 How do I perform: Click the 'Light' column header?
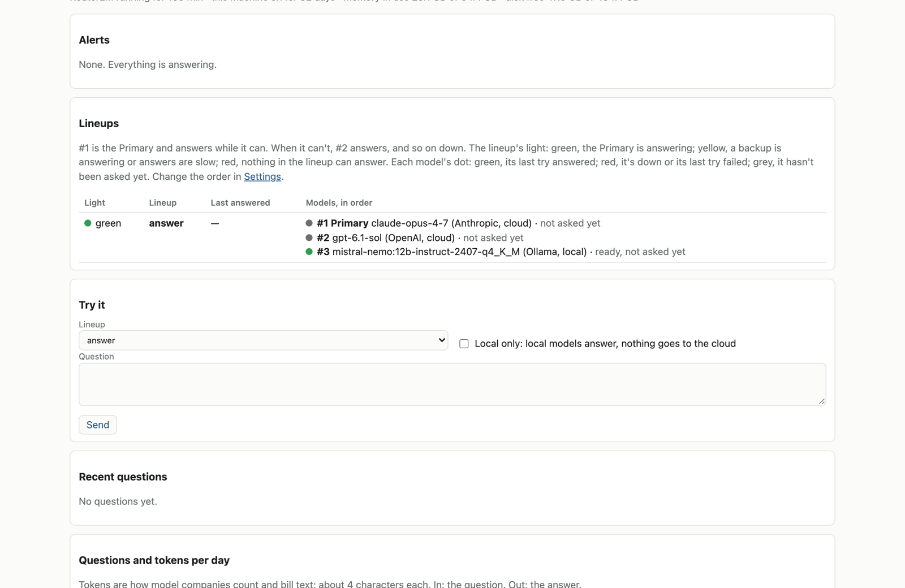(x=94, y=202)
